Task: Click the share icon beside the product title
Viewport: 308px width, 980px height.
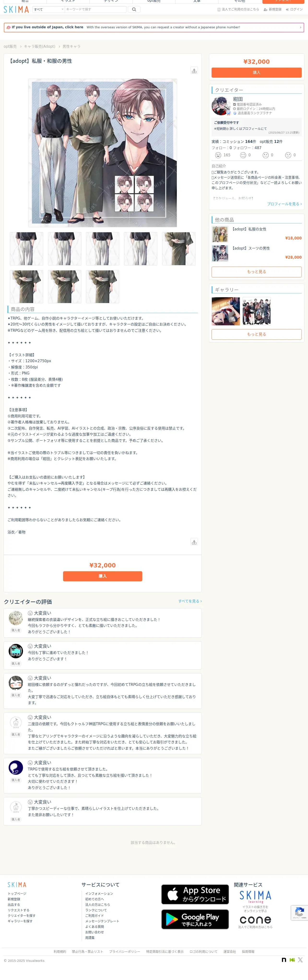Action: [194, 70]
